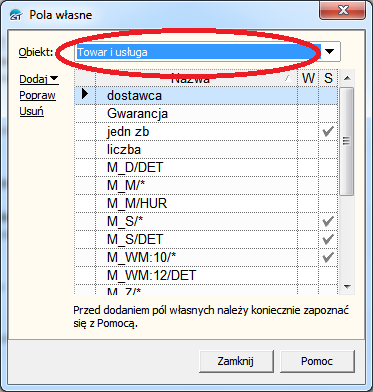Screen dimensions: 373x392
Task: Close the Pola własne dialog
Action: [343, 11]
